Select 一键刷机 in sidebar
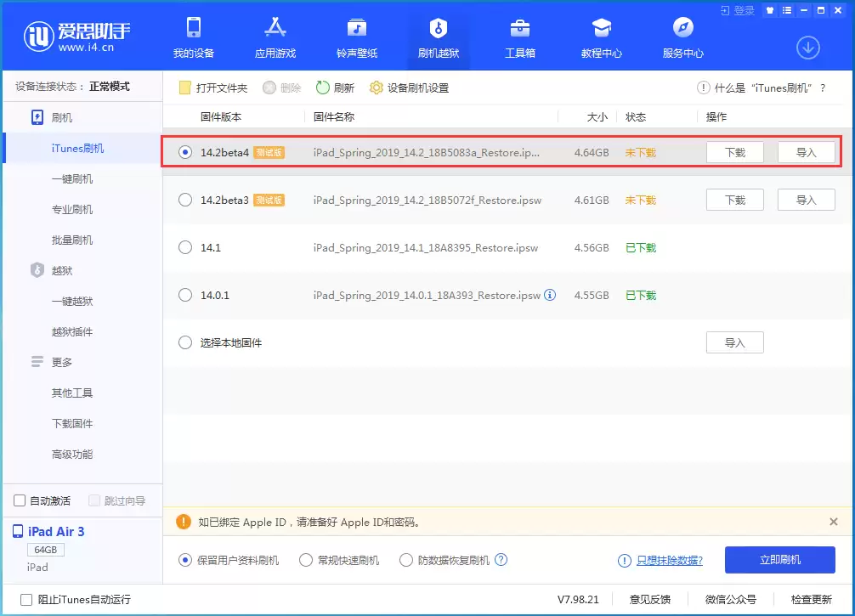The height and width of the screenshot is (616, 855). coord(72,178)
